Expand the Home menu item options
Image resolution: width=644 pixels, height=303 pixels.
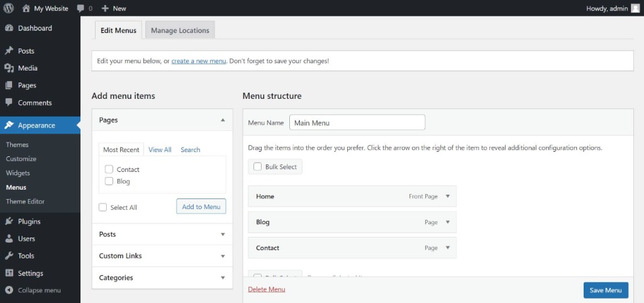tap(448, 197)
